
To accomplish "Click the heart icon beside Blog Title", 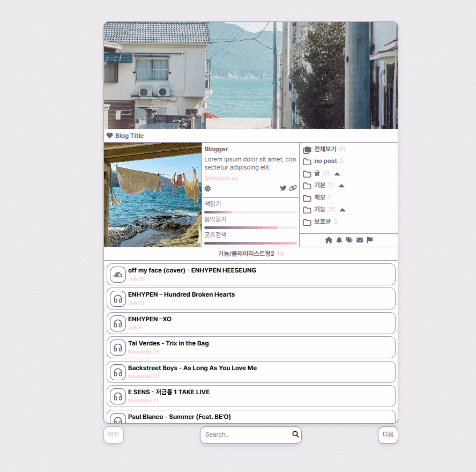I will coord(109,136).
